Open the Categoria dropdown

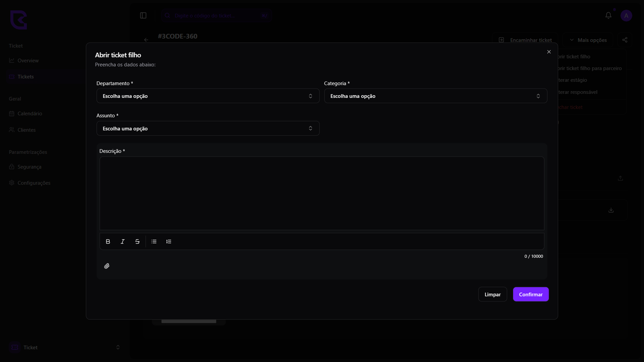435,96
